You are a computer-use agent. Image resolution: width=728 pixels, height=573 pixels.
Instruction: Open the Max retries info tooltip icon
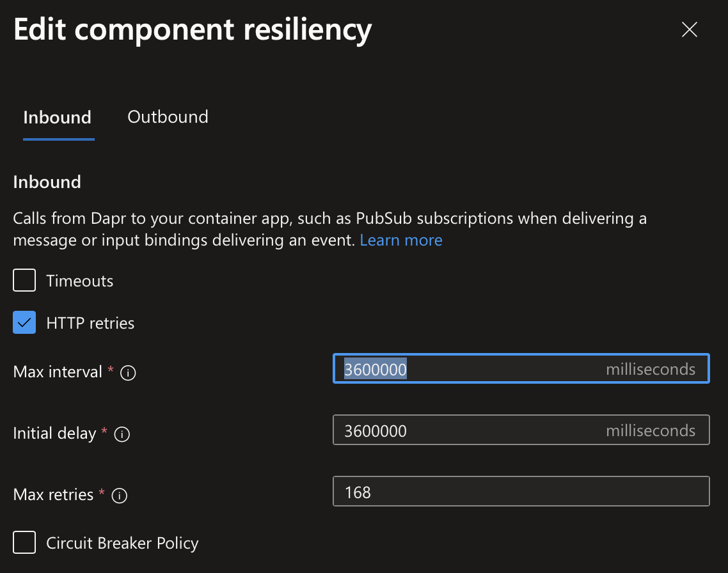tap(119, 495)
